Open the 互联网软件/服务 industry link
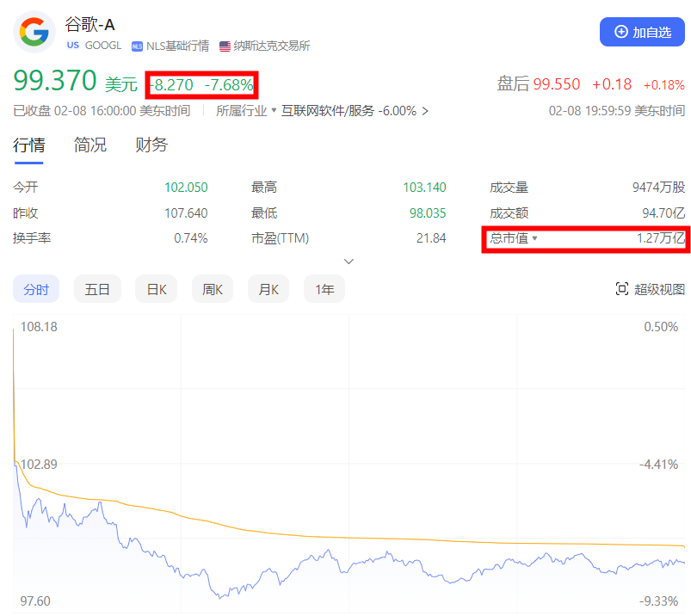Viewport: 691px width, 616px height. click(328, 111)
